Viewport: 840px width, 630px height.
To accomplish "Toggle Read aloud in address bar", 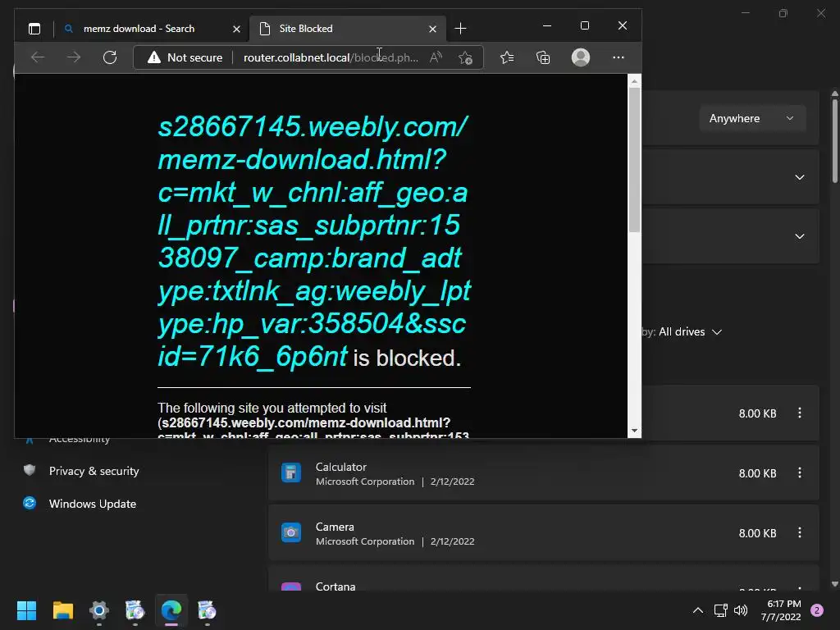I will coord(436,57).
